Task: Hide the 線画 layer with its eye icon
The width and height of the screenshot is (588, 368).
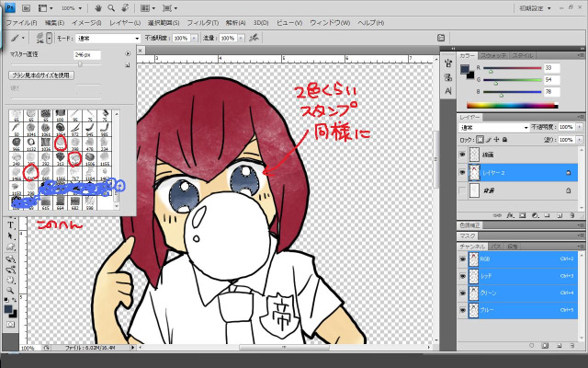Action: (x=463, y=155)
